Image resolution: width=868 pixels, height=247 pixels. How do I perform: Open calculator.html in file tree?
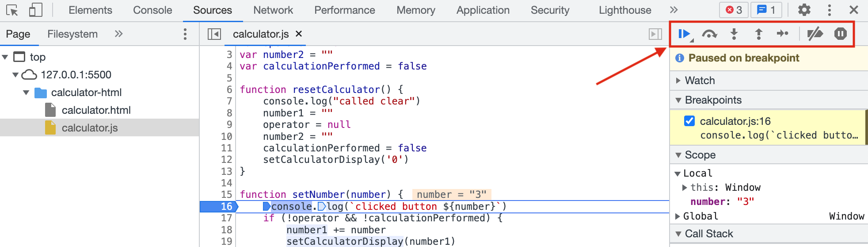[x=96, y=110]
